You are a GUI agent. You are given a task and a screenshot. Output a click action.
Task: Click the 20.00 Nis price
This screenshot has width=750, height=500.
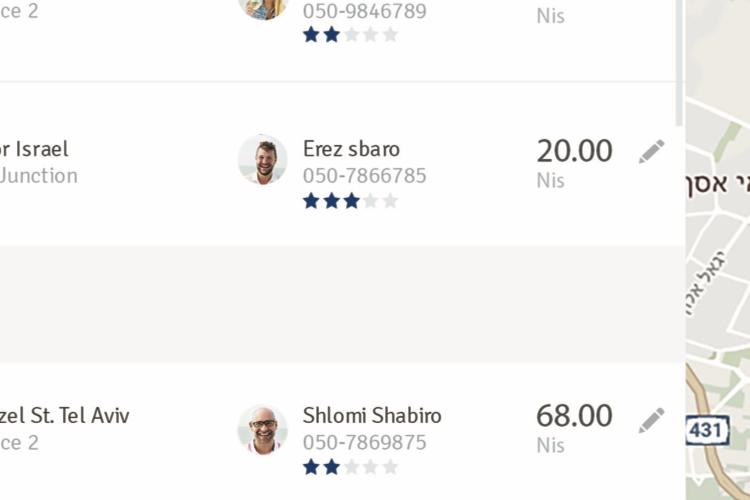574,163
